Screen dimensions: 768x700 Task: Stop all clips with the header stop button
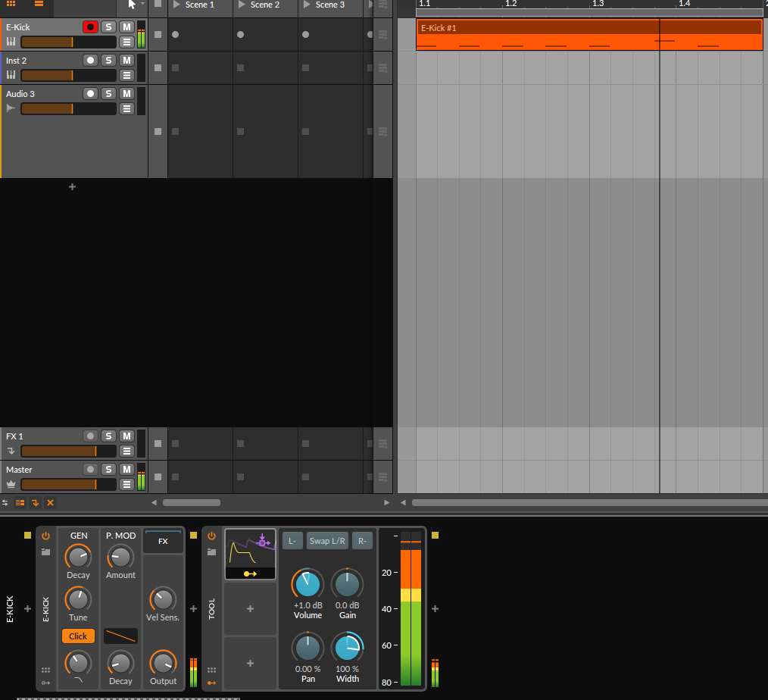click(x=158, y=4)
